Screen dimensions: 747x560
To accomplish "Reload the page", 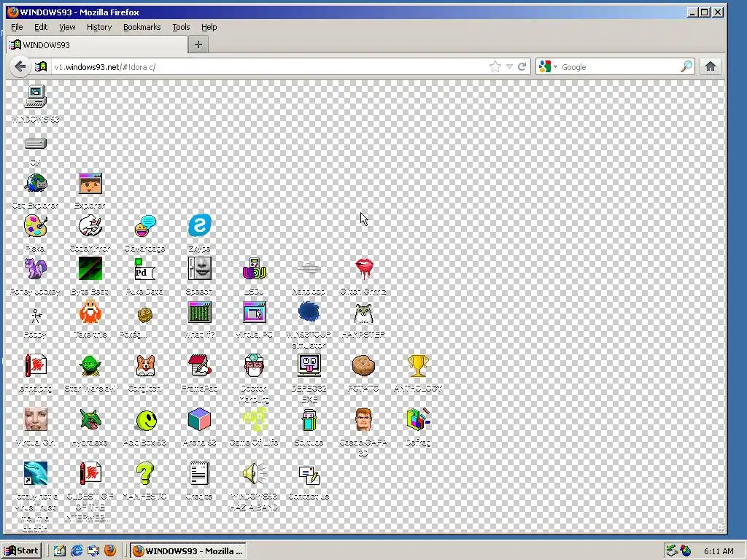I will coord(522,66).
